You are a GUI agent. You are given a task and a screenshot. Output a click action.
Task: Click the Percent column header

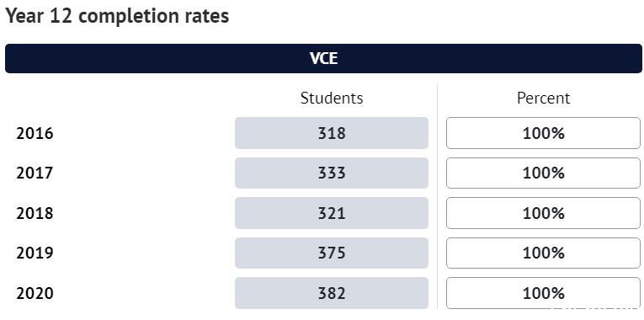coord(543,99)
